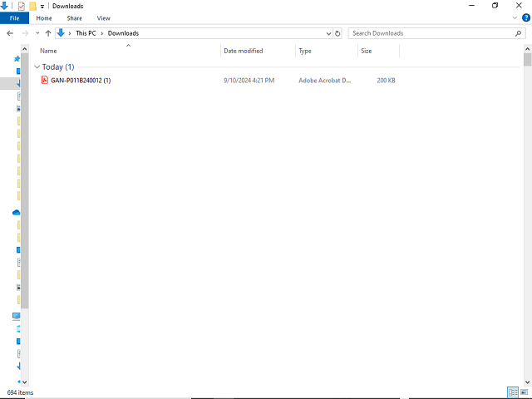Click the file list scroll down arrow
532x399 pixels.
(x=527, y=382)
